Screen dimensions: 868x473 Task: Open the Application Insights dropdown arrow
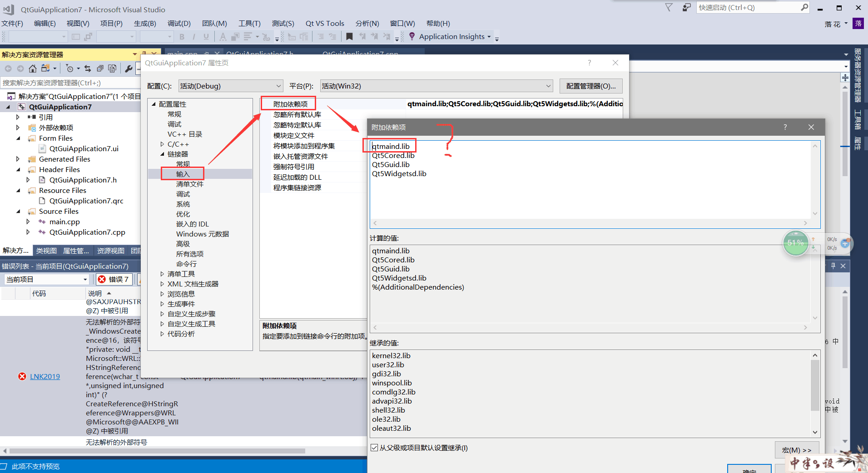[489, 37]
